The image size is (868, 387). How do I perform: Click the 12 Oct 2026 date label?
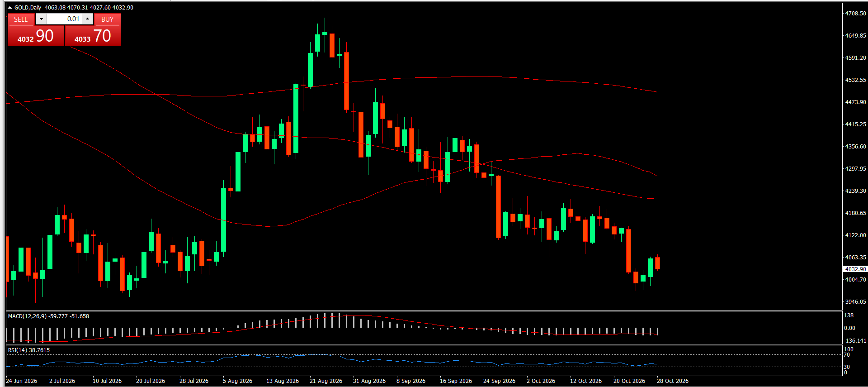pos(586,381)
